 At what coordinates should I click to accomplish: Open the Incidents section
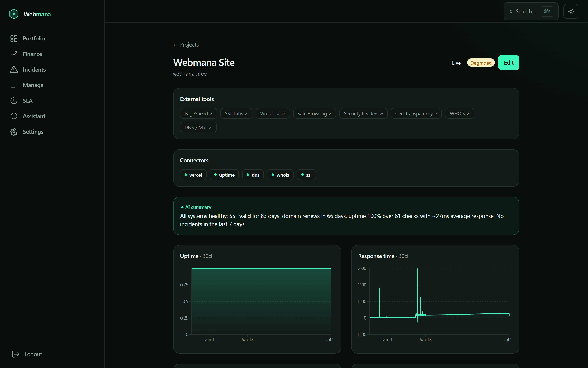(34, 70)
